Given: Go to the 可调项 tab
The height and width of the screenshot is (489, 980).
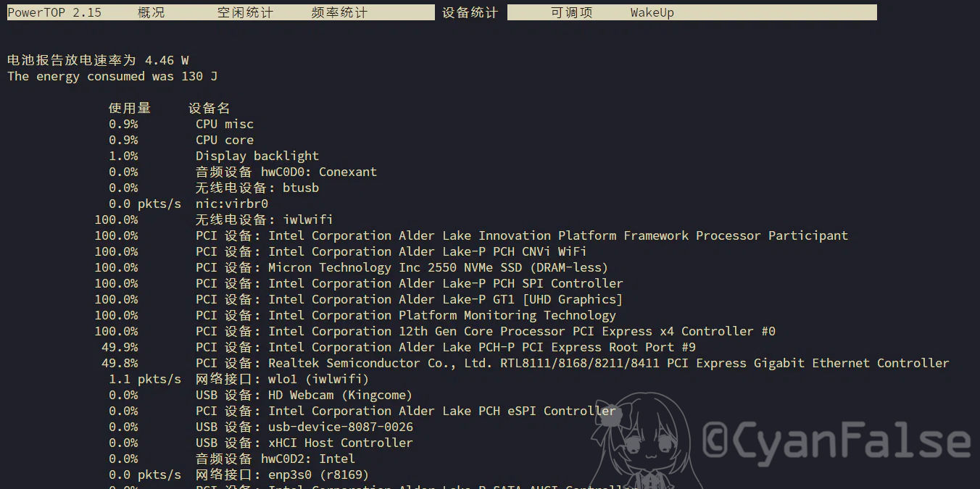Looking at the screenshot, I should [571, 12].
